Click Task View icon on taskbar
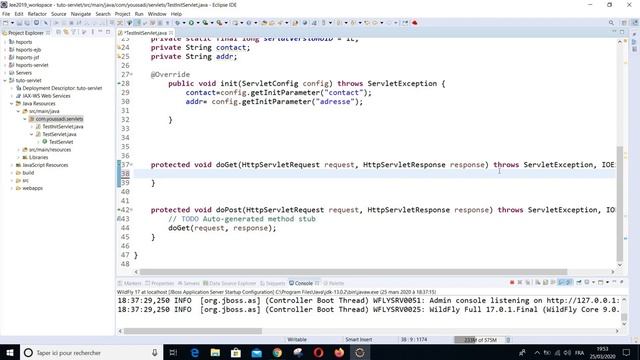Viewport: 640px width, 360px height. [173, 353]
